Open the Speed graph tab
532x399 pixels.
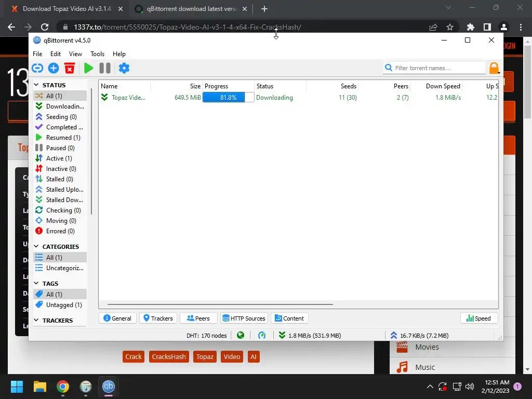tap(478, 318)
